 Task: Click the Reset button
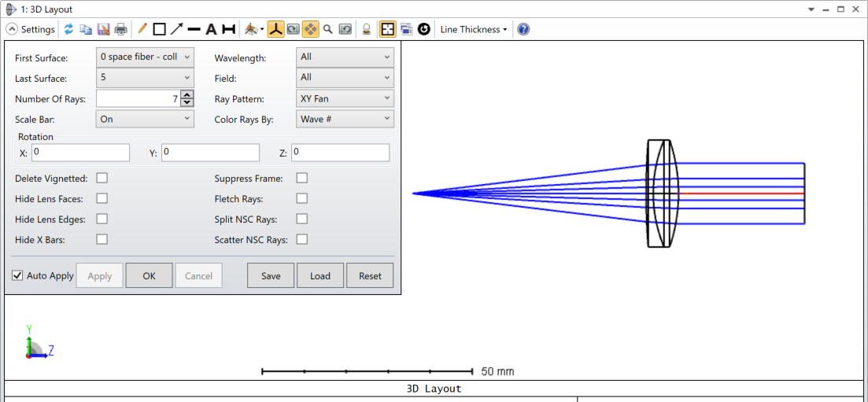coord(370,276)
